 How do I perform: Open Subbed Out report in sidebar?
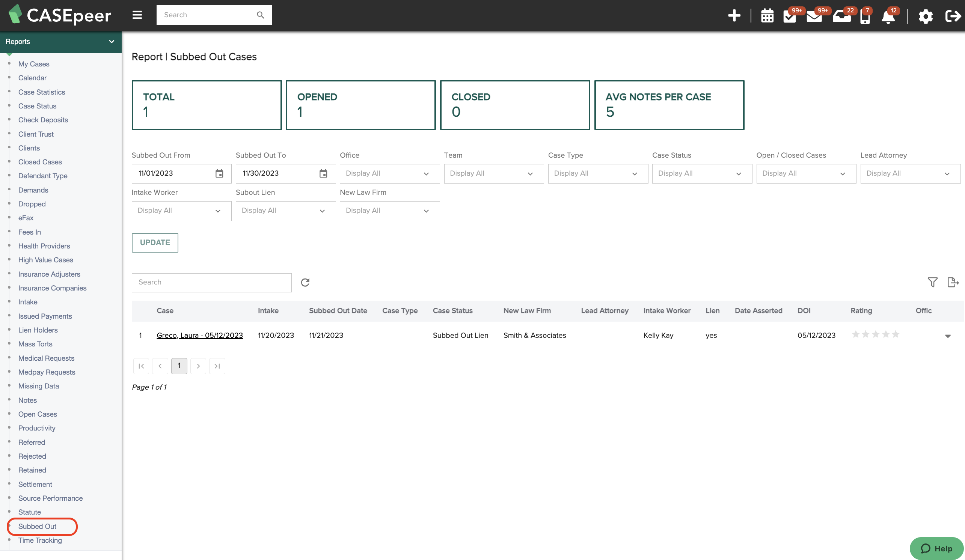[x=37, y=526]
